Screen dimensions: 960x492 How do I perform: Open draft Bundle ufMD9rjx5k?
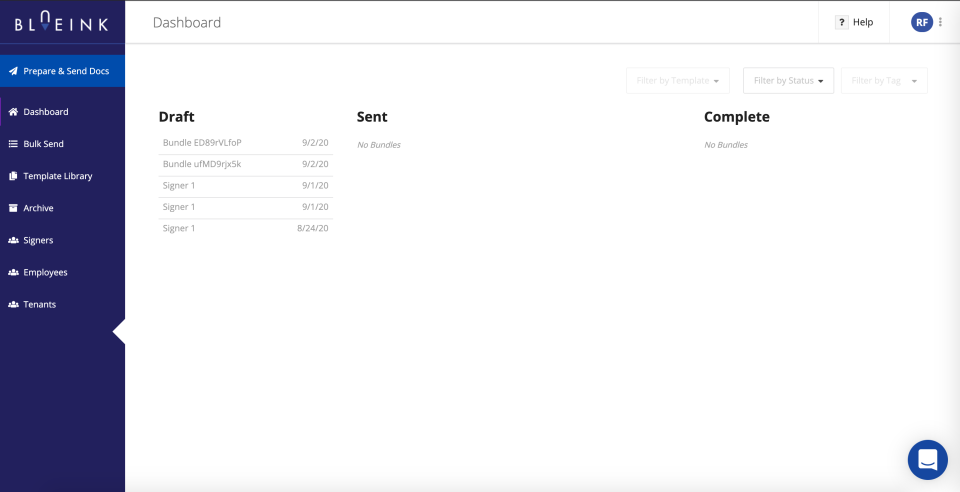(203, 164)
